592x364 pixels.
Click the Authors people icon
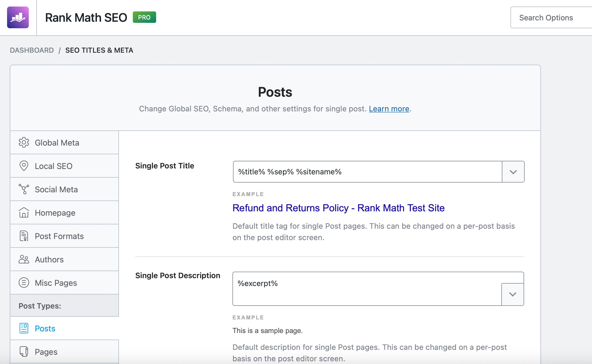coord(24,259)
